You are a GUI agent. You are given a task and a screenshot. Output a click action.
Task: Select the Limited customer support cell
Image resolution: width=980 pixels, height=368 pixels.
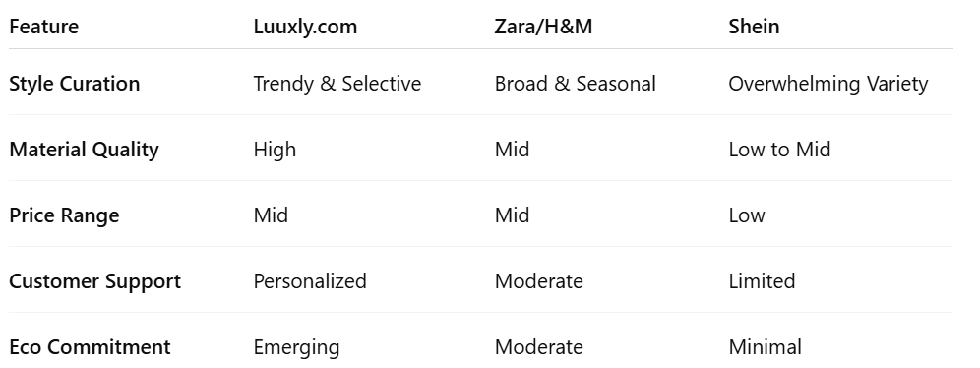[762, 281]
